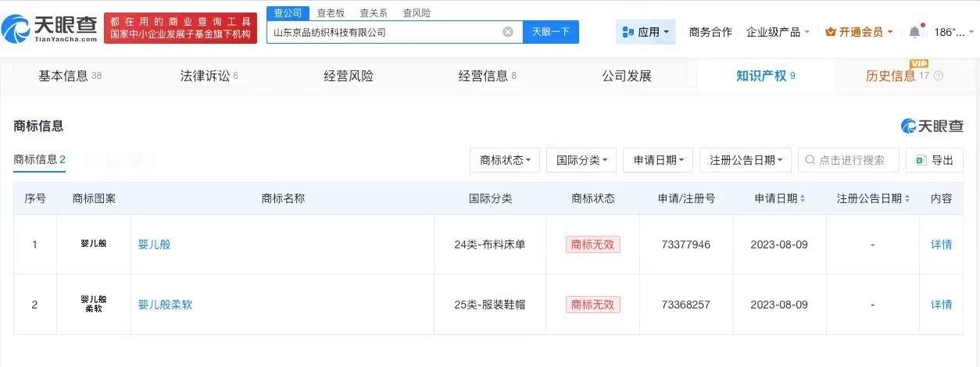Click the history info help question icon
Image resolution: width=980 pixels, height=367 pixels.
(939, 77)
